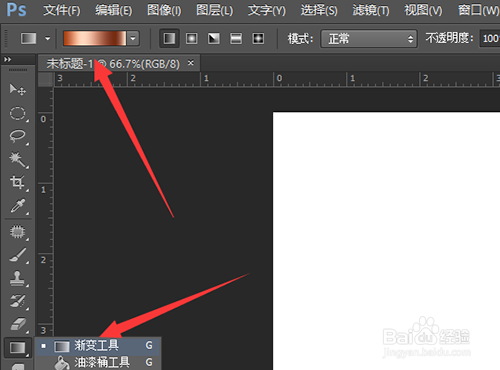Choose Radial Gradient style
Screen dimensions: 500x370
[x=192, y=39]
